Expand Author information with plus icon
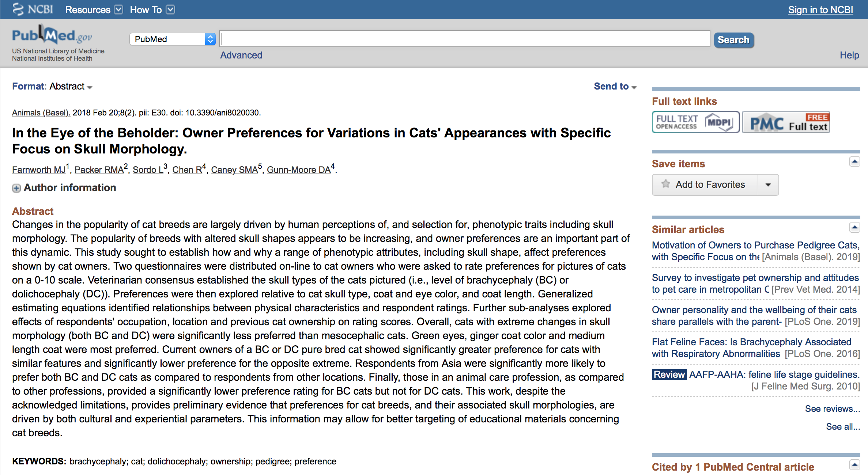The height and width of the screenshot is (475, 868). [x=16, y=188]
